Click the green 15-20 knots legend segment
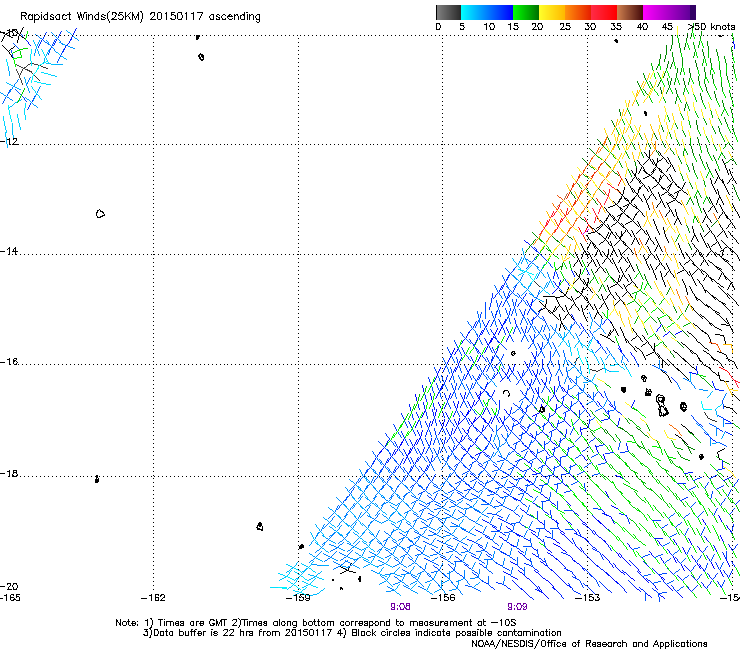740x650 pixels. click(526, 12)
